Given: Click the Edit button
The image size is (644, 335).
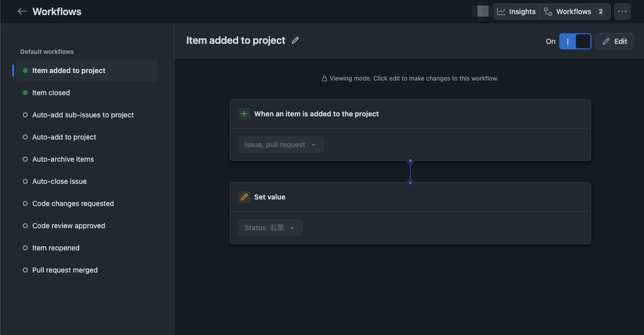Looking at the screenshot, I should tap(614, 41).
